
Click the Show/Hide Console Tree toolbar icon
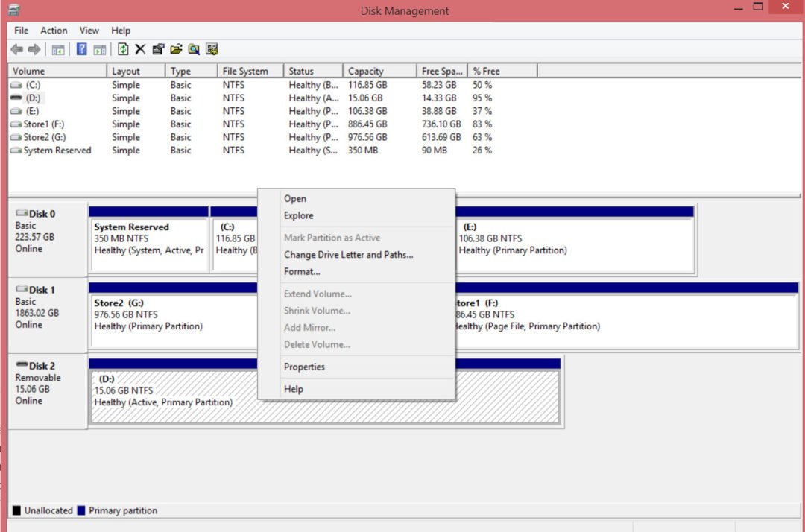[x=57, y=49]
